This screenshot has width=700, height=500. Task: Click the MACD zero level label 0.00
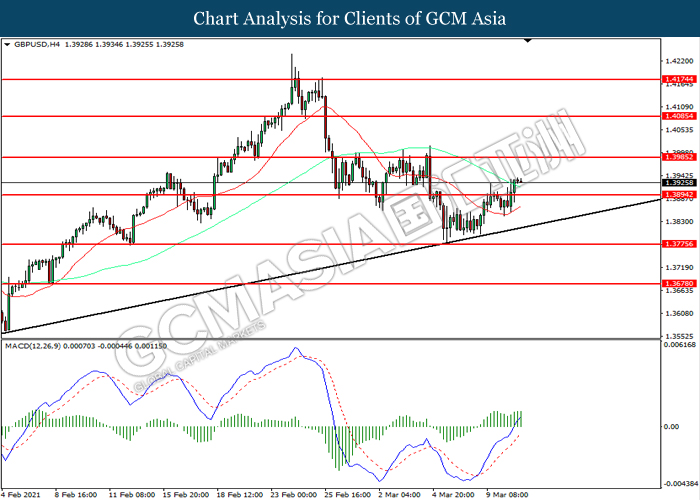(671, 427)
